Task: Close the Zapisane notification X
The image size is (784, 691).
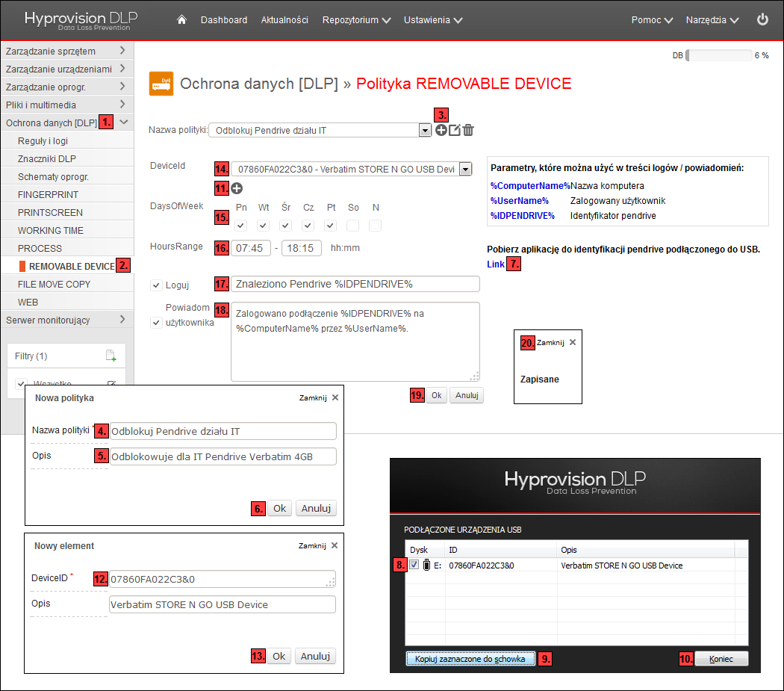Action: point(573,342)
